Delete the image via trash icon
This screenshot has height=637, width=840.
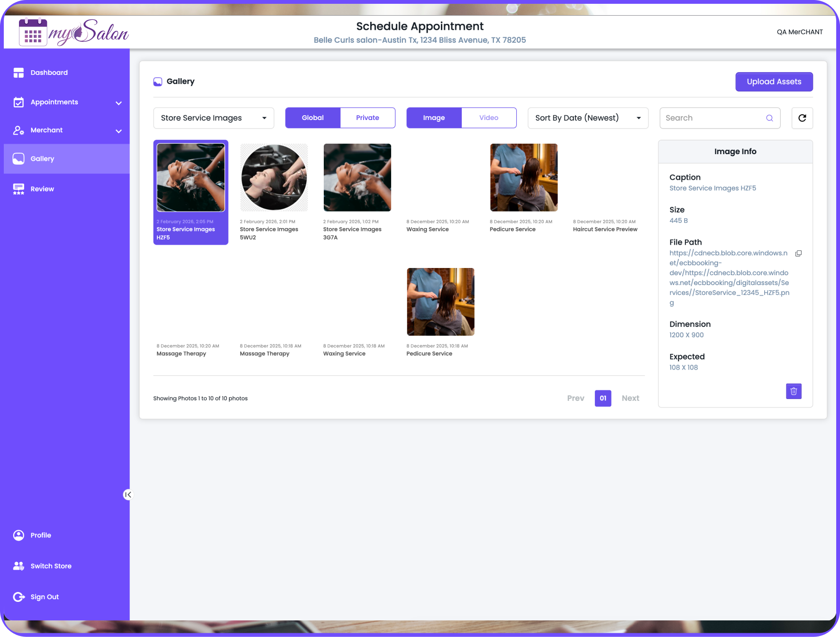(794, 391)
